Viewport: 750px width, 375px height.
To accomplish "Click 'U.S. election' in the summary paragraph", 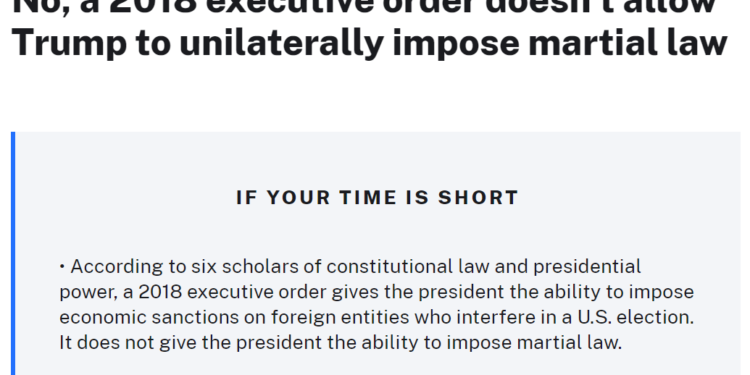I will click(x=635, y=317).
